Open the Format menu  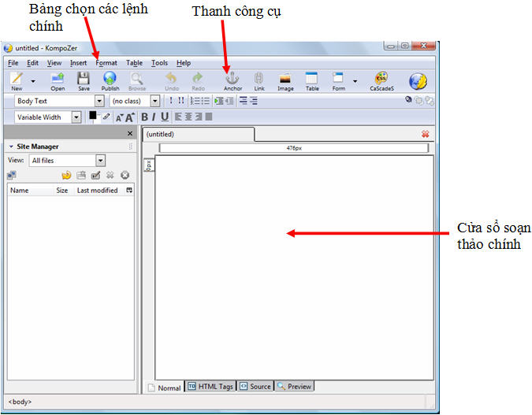pyautogui.click(x=106, y=63)
